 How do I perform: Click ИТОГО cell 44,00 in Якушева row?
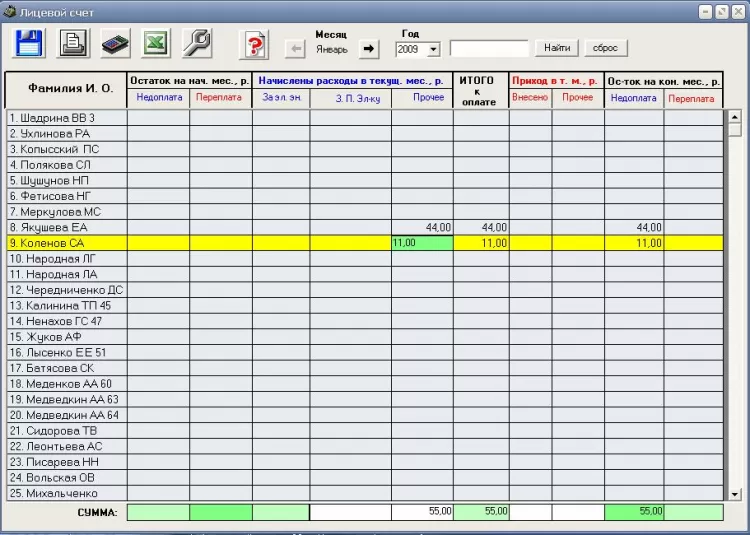pos(481,228)
